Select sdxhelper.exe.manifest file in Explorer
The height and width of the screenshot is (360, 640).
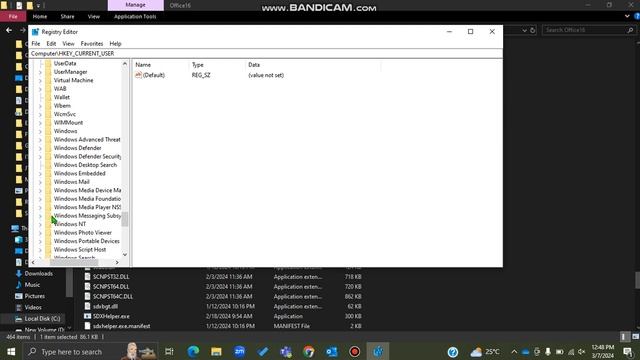point(121,326)
